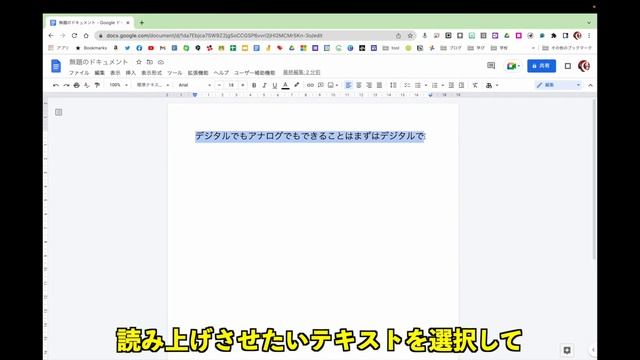Expand input tools dropdown arrow
This screenshot has height=360, width=640.
[x=497, y=85]
